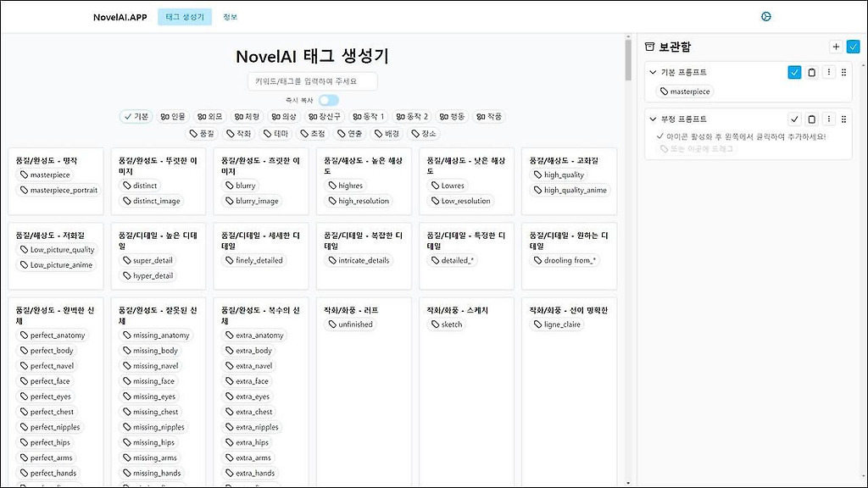Click the drag handle of 기본 프롬프트
Screen dimensions: 868x488
843,73
